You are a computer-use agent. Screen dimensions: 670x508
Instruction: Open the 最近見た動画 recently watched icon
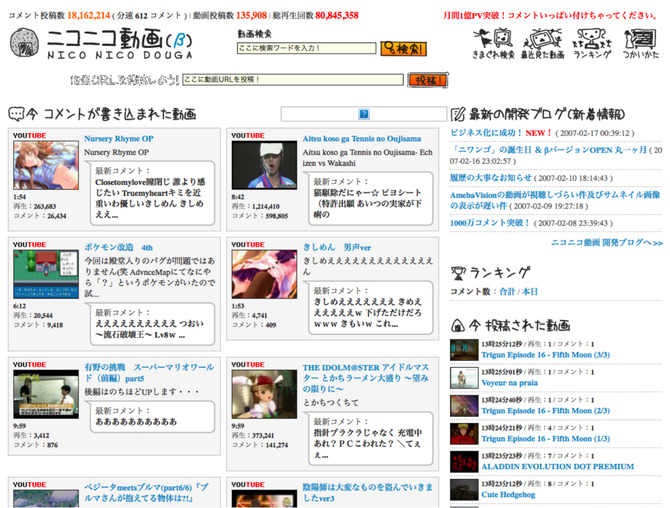coord(542,43)
